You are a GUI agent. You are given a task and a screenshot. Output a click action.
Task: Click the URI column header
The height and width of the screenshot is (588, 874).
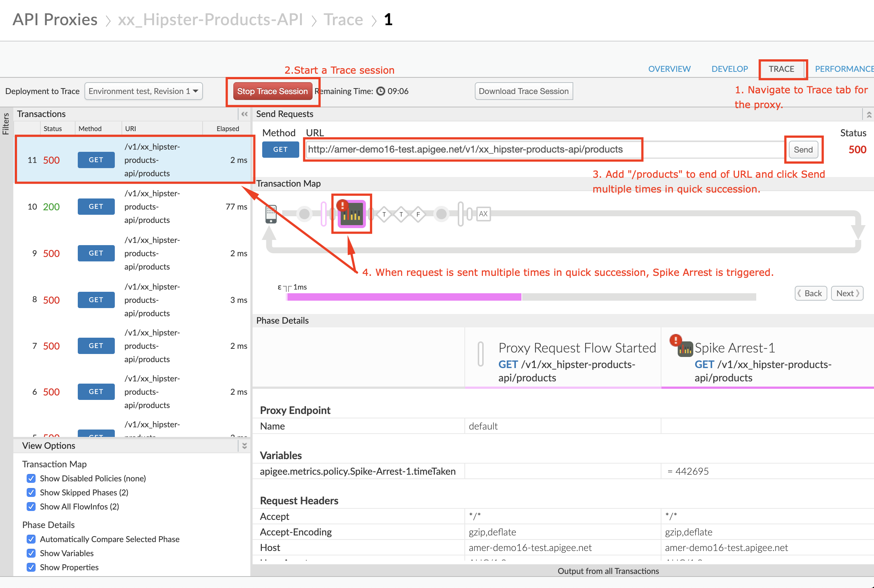click(130, 128)
